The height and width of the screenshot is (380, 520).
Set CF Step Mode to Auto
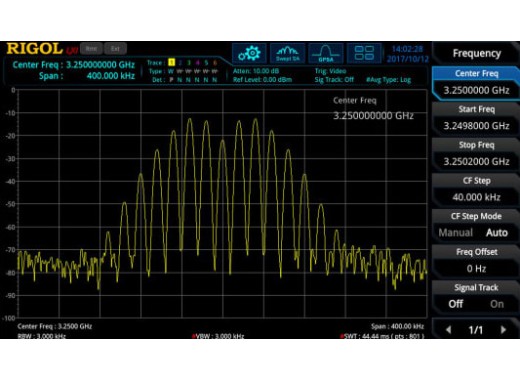[497, 232]
